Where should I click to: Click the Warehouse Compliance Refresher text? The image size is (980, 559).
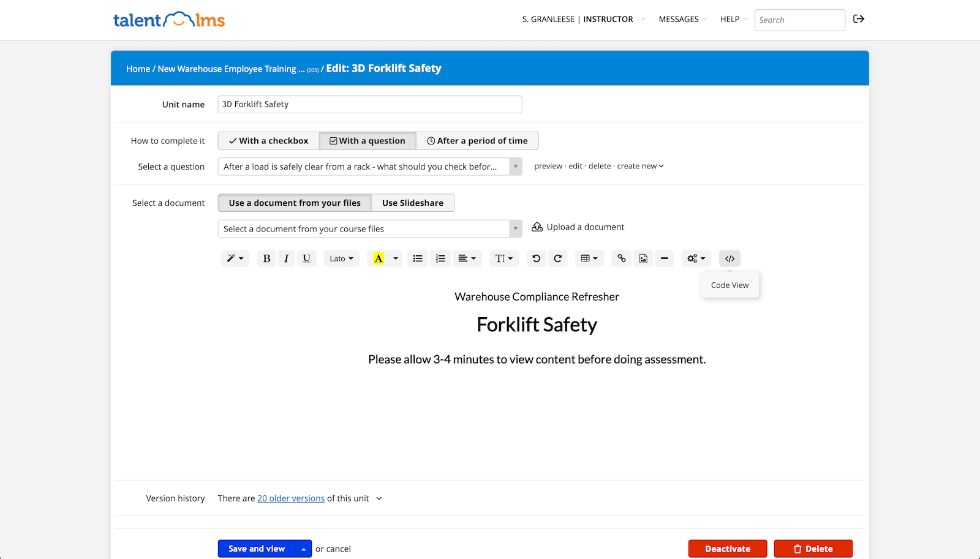(x=537, y=297)
